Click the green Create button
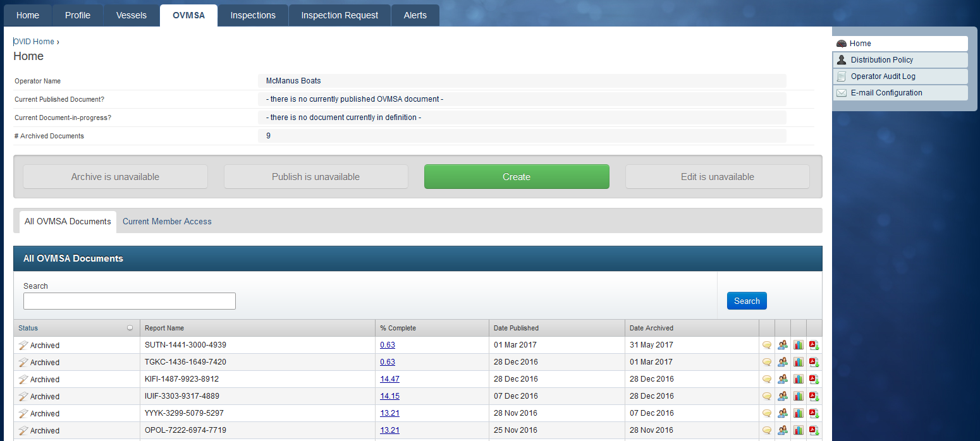Screen dimensions: 980x441 pos(517,176)
